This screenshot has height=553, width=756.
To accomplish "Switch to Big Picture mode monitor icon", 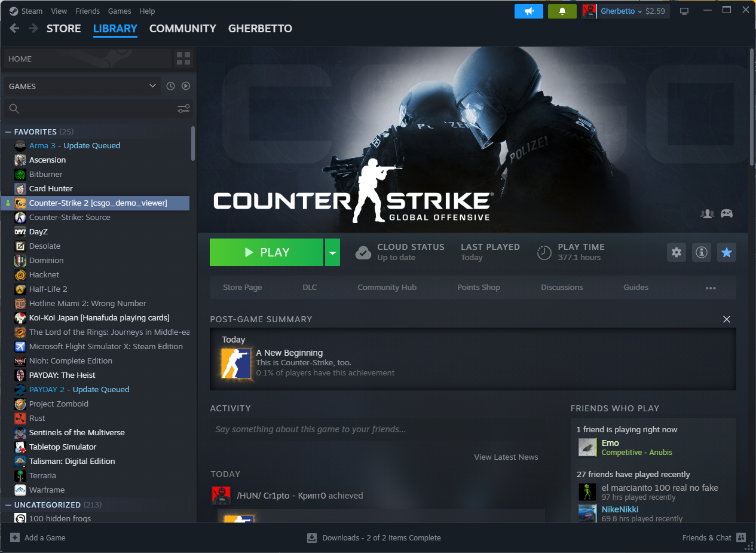I will pyautogui.click(x=684, y=11).
